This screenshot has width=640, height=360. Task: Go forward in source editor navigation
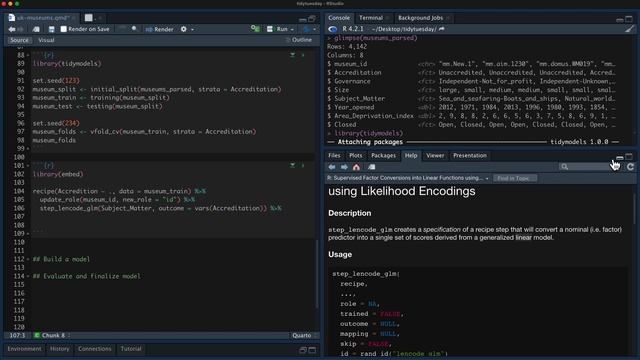(20, 29)
